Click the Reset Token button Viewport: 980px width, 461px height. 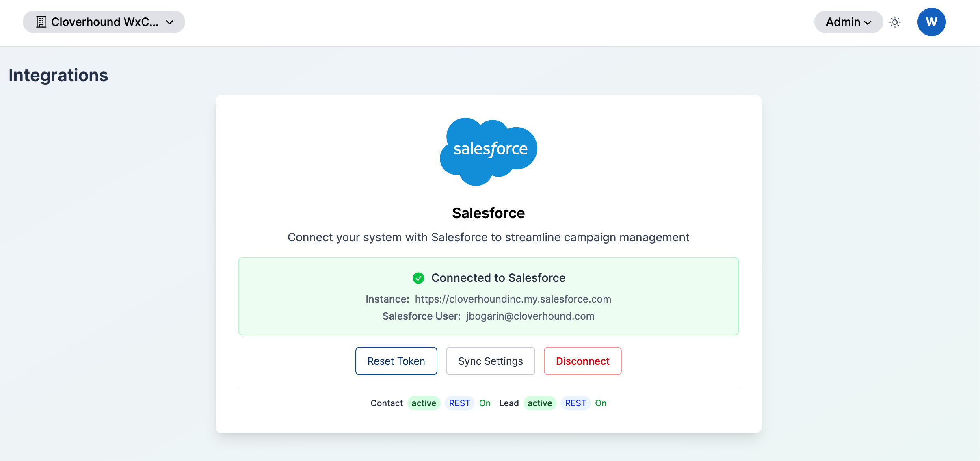(396, 361)
